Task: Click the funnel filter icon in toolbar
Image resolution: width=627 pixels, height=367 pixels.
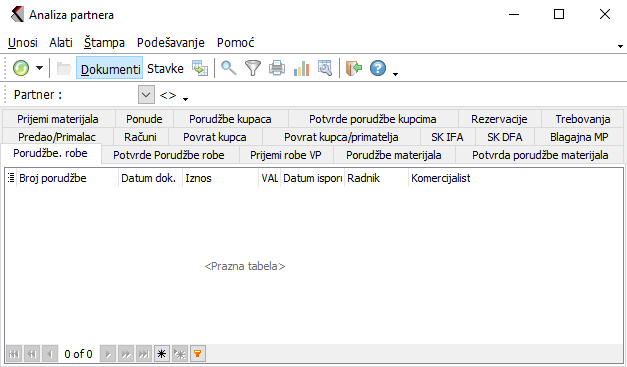Action: 253,68
